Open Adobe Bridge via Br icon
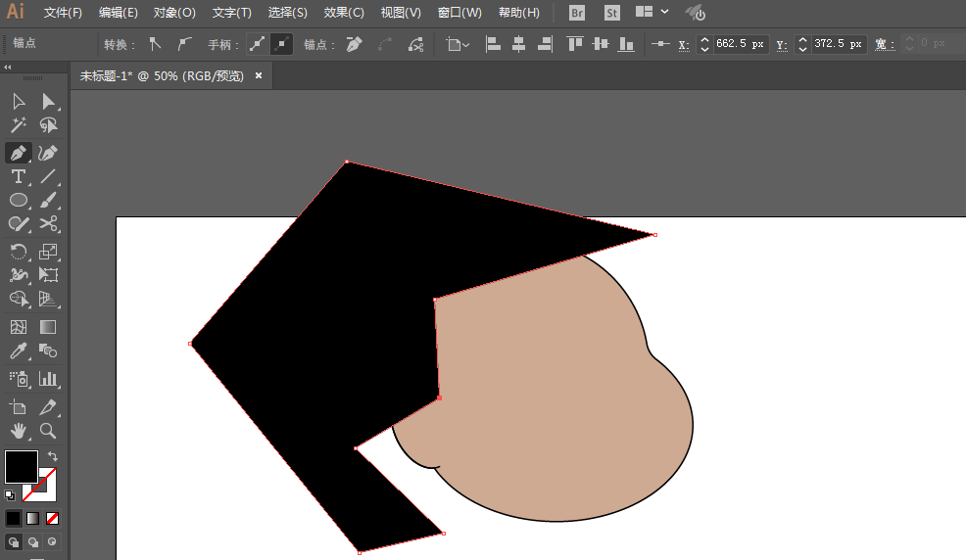Viewport: 966px width, 560px height. [577, 13]
